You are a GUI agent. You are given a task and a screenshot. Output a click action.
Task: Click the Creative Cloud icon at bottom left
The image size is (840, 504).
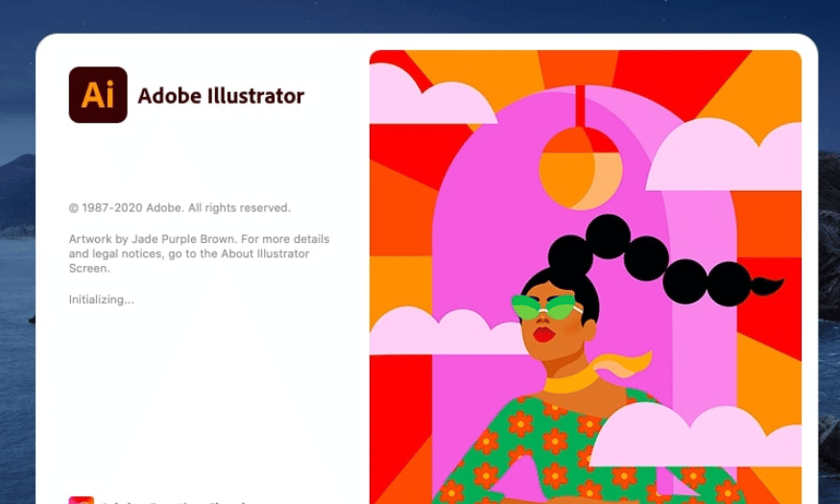82,500
